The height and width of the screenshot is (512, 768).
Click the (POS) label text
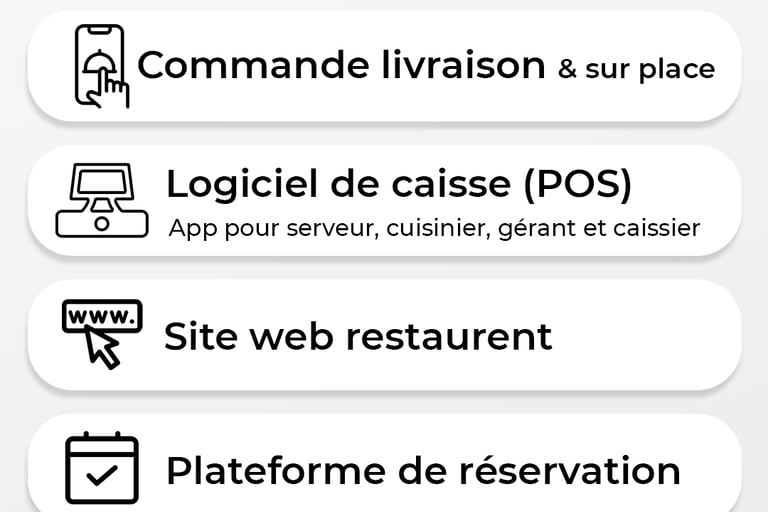578,185
